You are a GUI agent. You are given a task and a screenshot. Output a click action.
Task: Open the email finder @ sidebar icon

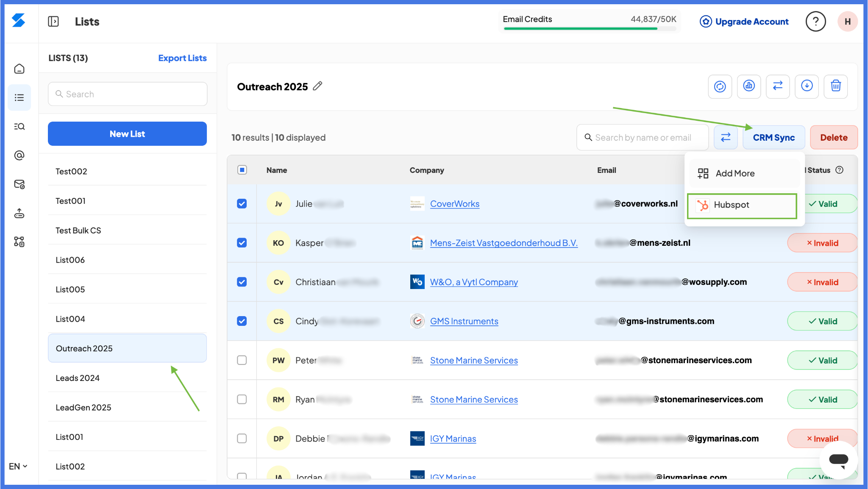[x=19, y=156]
